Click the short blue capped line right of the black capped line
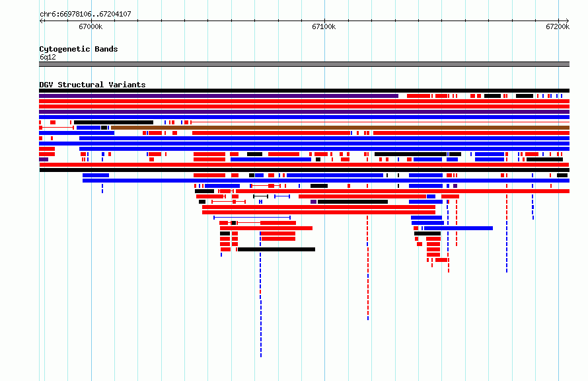The image size is (588, 381). point(282,196)
